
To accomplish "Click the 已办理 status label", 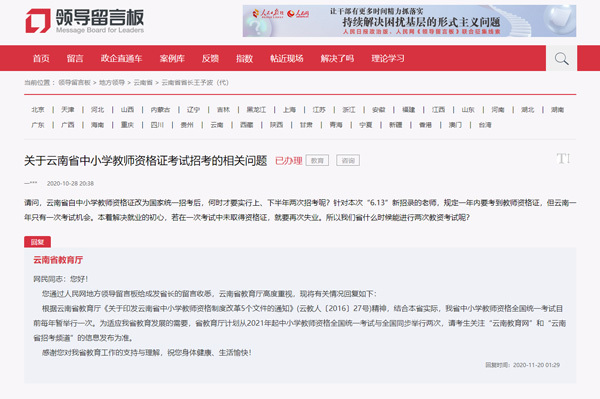I will (x=289, y=161).
